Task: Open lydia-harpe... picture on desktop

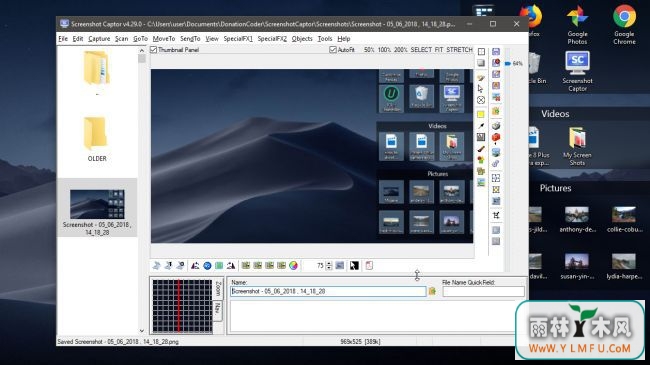Action: click(624, 267)
